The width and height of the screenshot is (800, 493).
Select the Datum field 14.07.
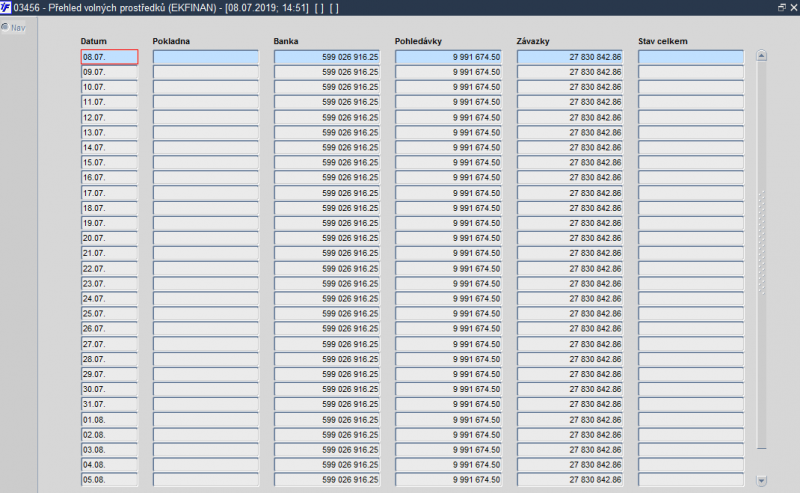coord(109,147)
